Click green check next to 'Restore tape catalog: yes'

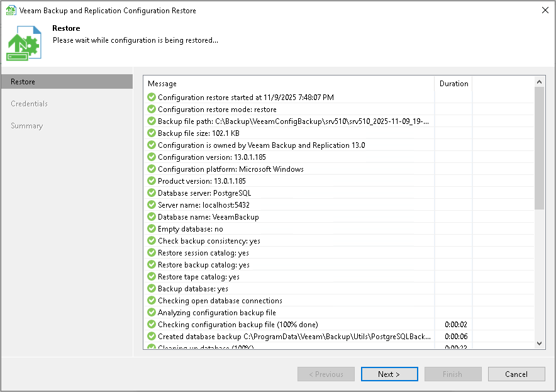click(150, 277)
